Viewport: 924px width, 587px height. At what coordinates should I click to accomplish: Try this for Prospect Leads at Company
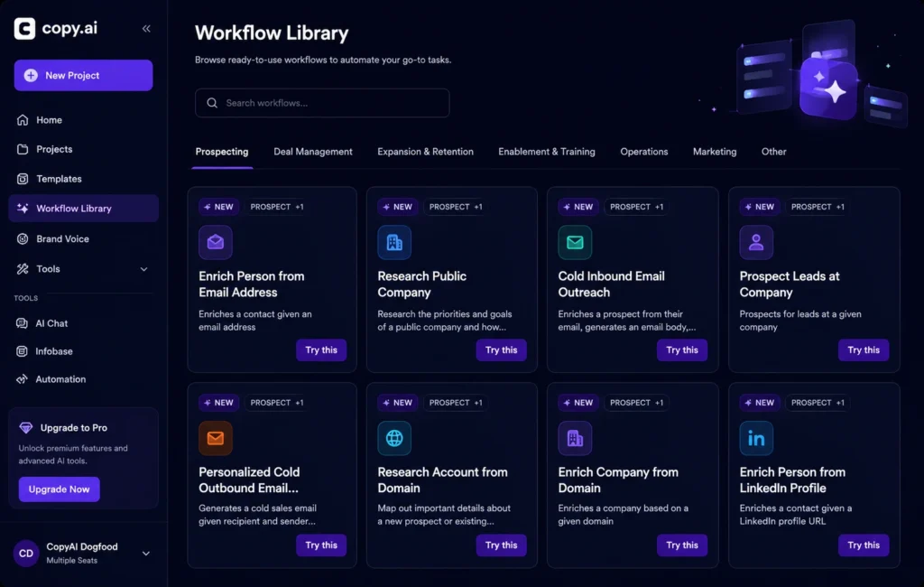tap(864, 349)
